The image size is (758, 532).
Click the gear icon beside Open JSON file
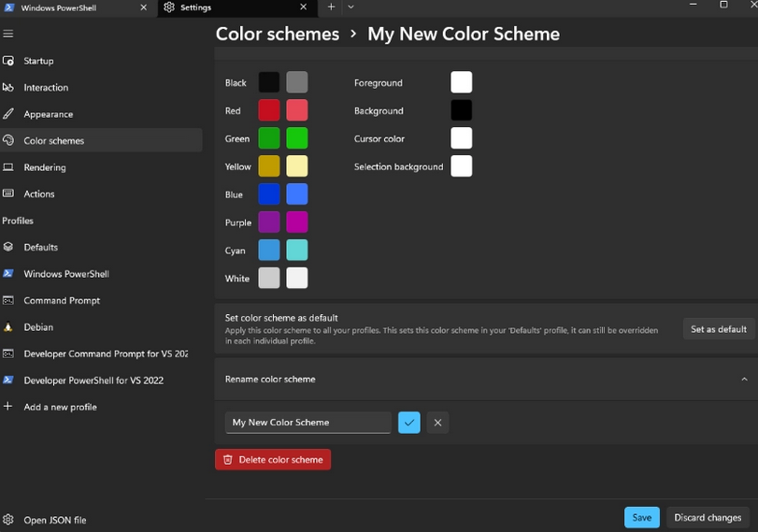click(8, 520)
